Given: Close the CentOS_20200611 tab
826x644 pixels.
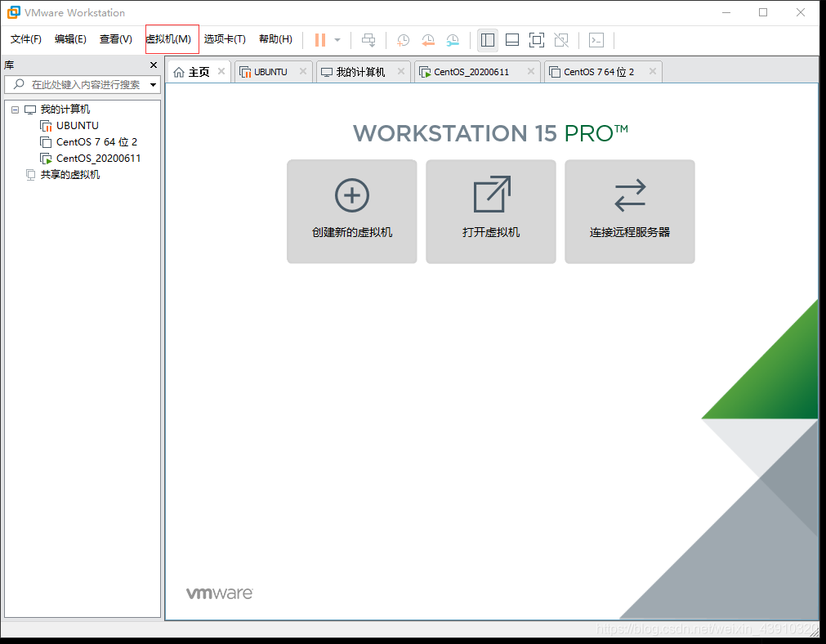Looking at the screenshot, I should 530,71.
